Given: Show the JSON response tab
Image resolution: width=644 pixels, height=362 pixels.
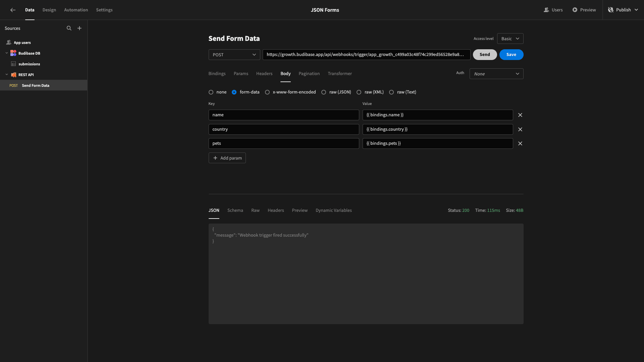Looking at the screenshot, I should point(214,210).
